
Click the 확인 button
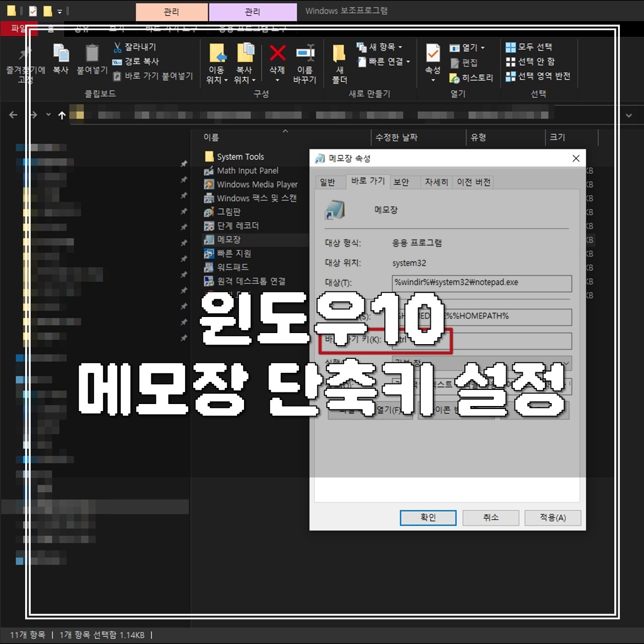click(x=428, y=518)
